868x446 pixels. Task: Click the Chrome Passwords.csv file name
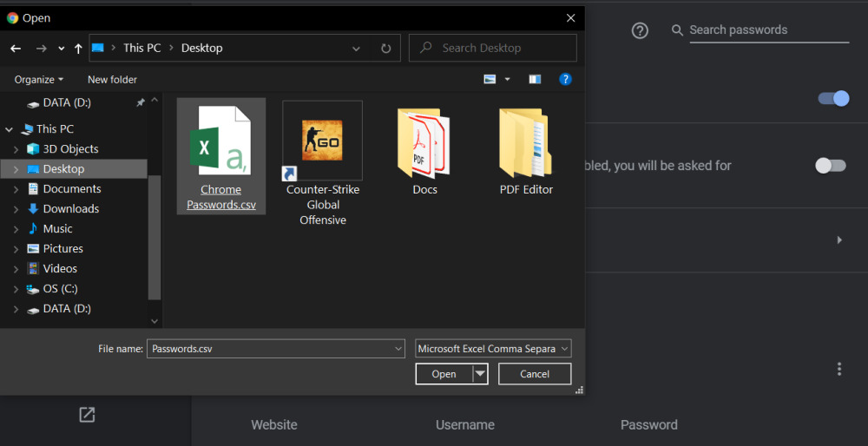tap(221, 197)
